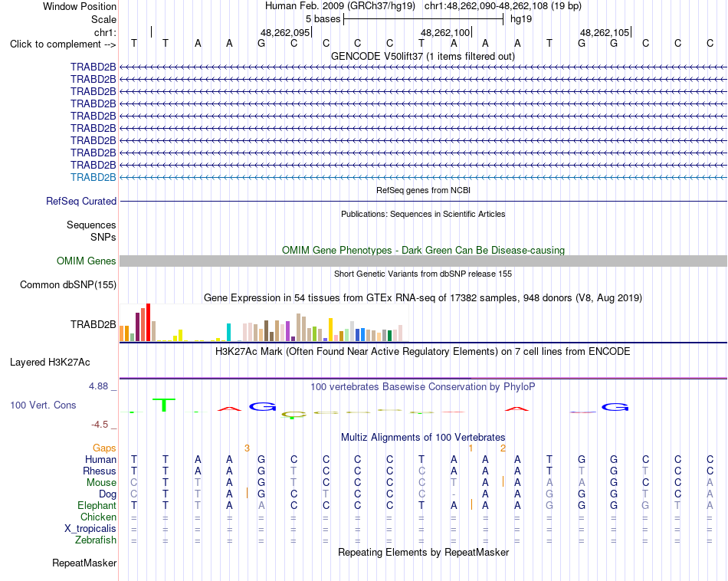Select the Rhesus alignment row label
This screenshot has width=728, height=581.
100,471
